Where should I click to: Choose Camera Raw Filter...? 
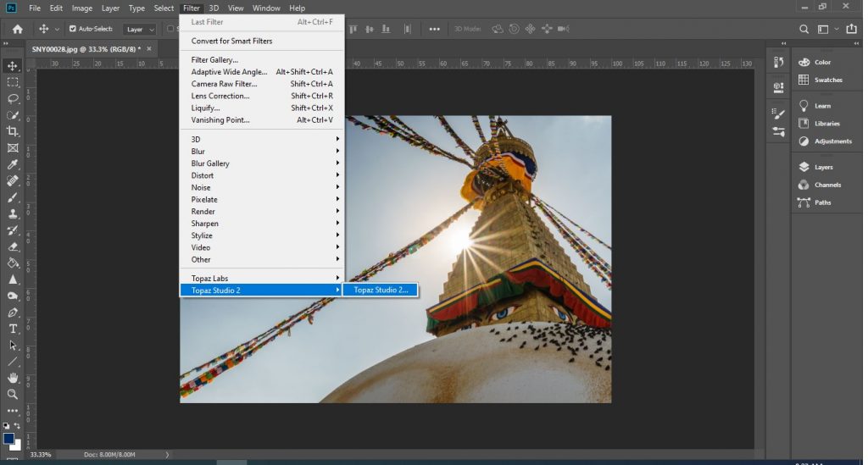[x=262, y=84]
